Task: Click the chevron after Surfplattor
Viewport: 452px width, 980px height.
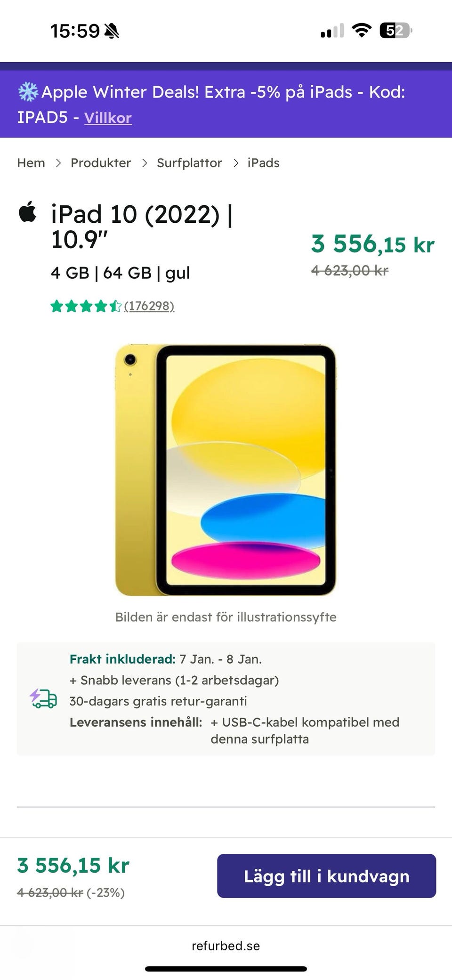Action: [x=235, y=163]
